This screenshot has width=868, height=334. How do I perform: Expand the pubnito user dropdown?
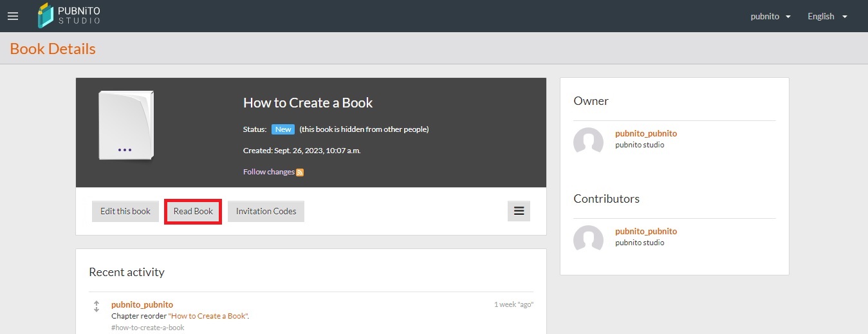coord(770,16)
